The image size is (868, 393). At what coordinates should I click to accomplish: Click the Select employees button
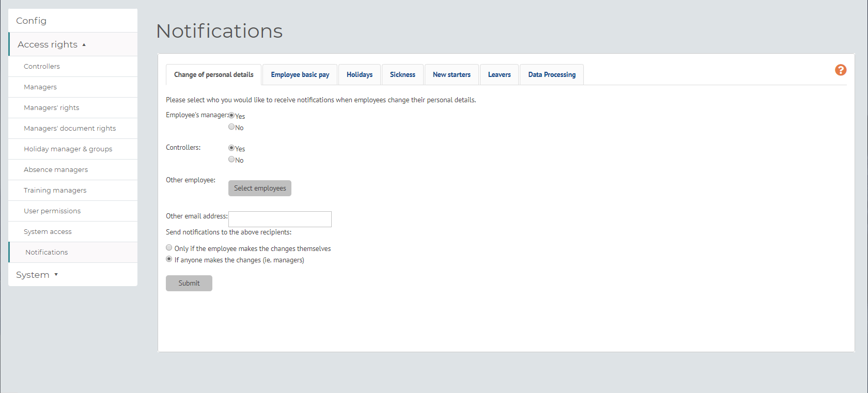click(260, 188)
